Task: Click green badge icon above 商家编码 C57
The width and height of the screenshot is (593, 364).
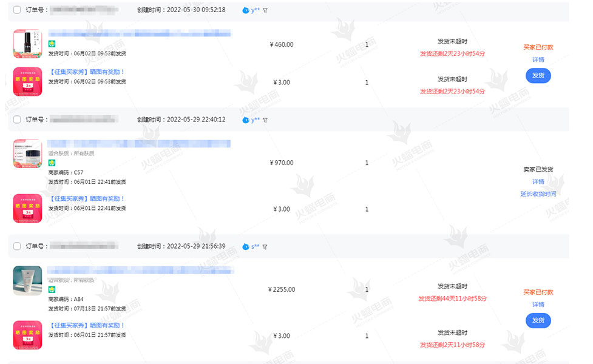Action: [52, 163]
